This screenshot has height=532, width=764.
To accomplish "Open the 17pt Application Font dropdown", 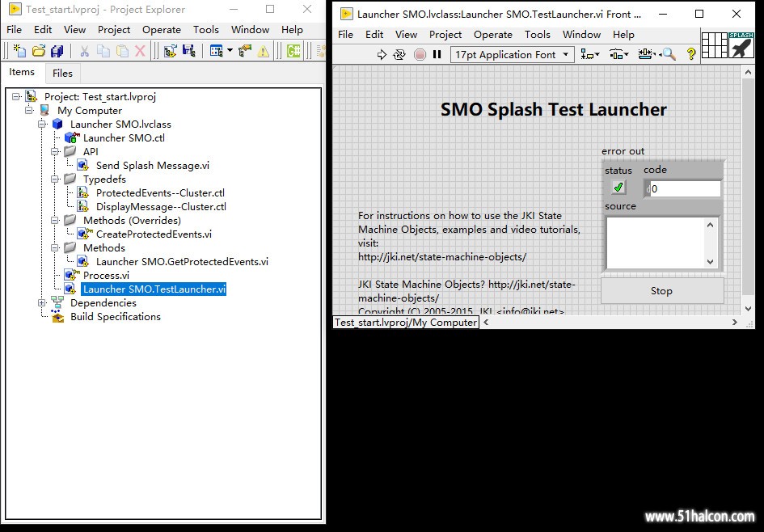I will point(512,54).
